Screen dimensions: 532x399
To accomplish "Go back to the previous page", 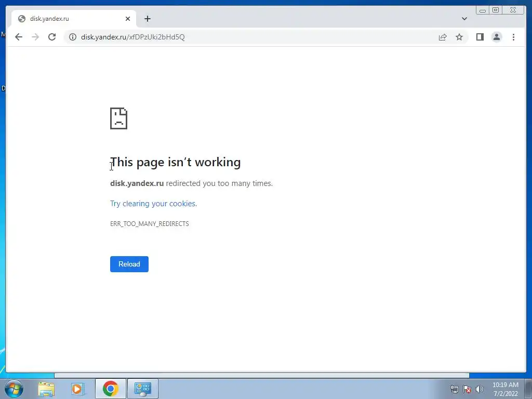I will coord(19,37).
